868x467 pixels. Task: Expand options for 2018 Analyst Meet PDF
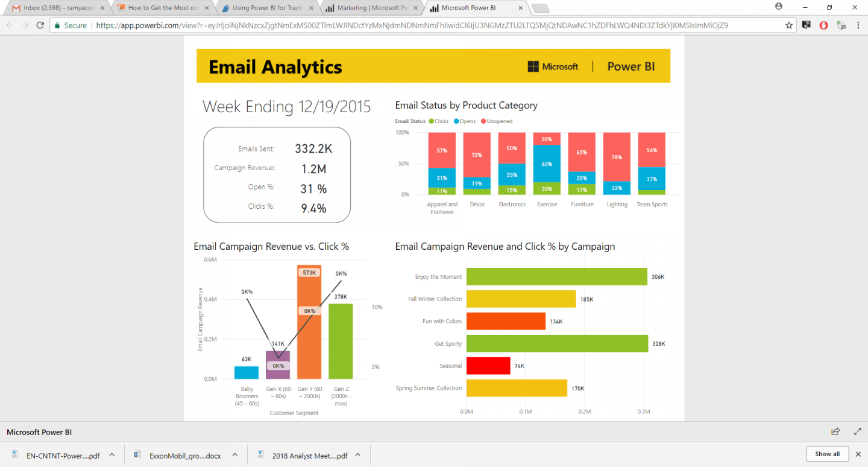(358, 456)
